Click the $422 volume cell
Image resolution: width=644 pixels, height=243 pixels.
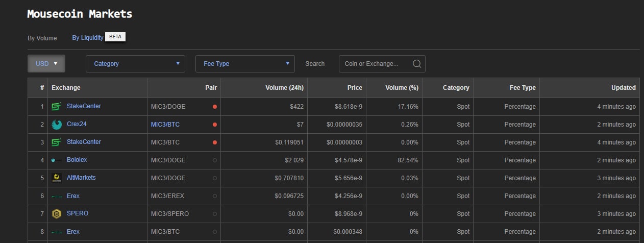click(x=264, y=107)
